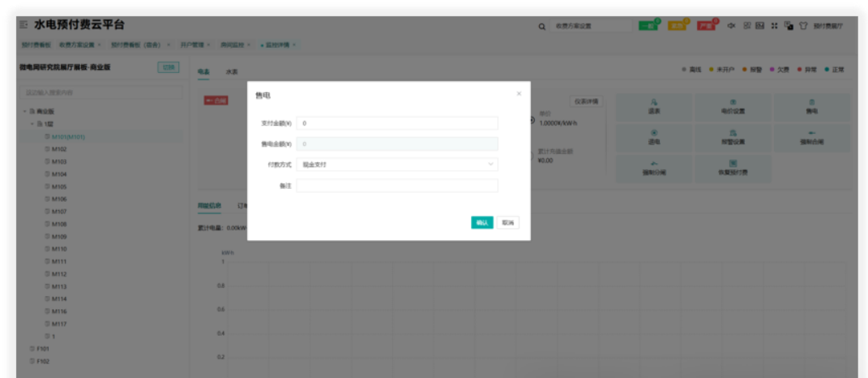Screen dimensions: 868x378
Task: Click the search magnifier icon in header
Action: coord(542,26)
